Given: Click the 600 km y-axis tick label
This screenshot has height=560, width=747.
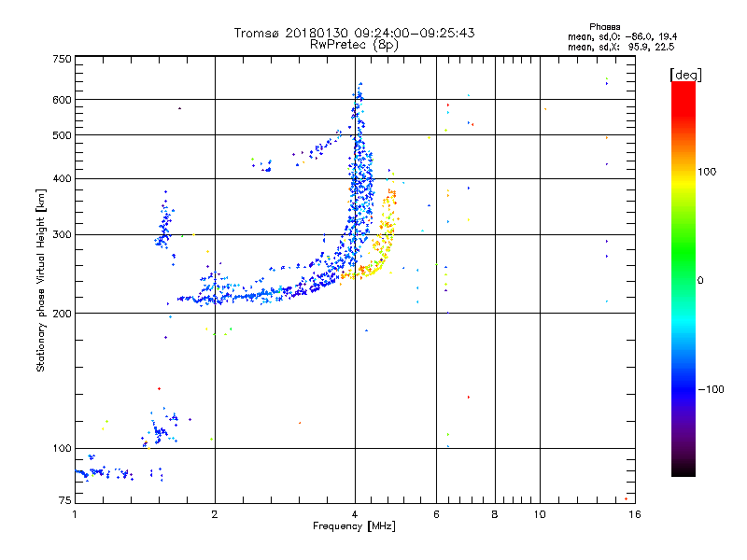Looking at the screenshot, I should [x=62, y=100].
